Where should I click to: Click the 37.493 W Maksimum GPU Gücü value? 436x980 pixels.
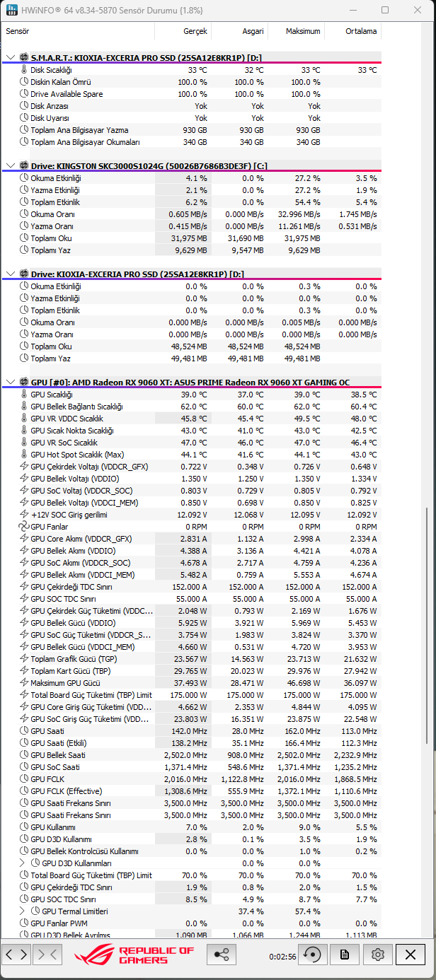[x=190, y=683]
